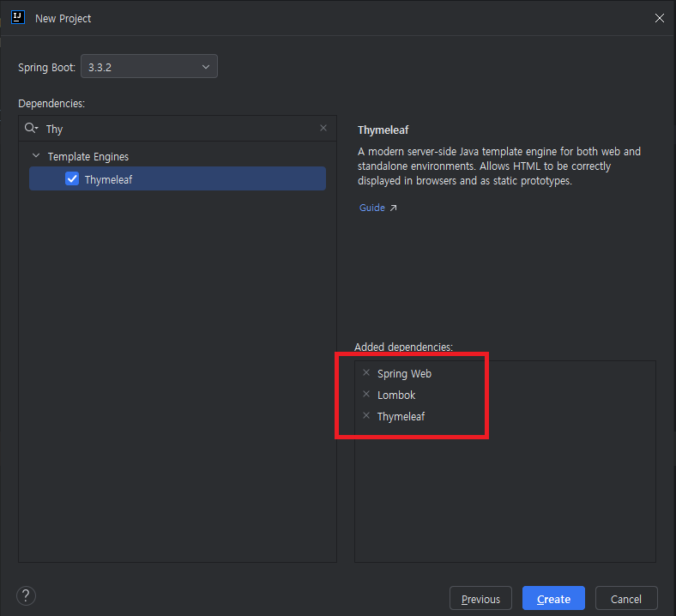Remove Thymeleaf from added dependencies

[366, 415]
